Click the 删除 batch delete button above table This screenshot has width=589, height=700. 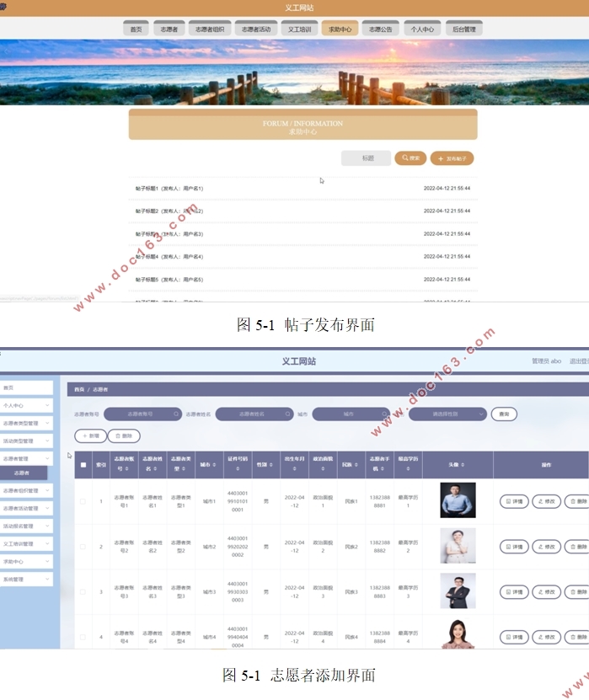pos(124,435)
